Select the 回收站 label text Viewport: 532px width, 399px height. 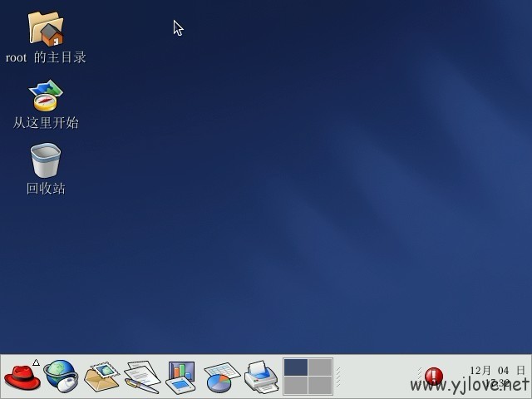(x=46, y=189)
